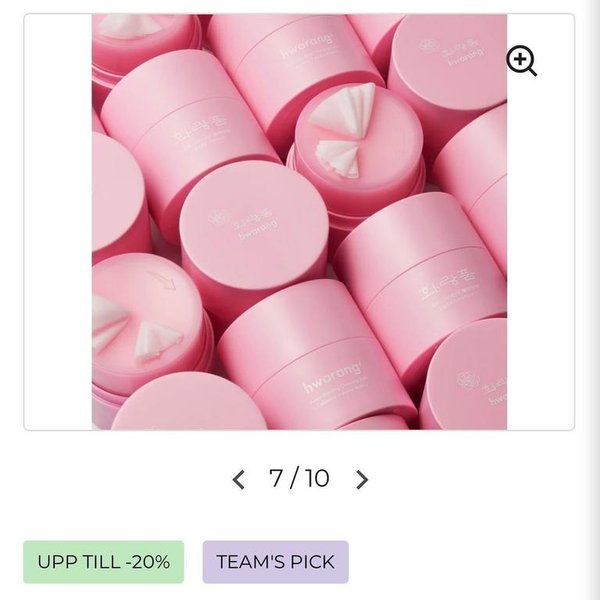This screenshot has width=600, height=600.
Task: Advance to the next product image
Action: click(362, 480)
